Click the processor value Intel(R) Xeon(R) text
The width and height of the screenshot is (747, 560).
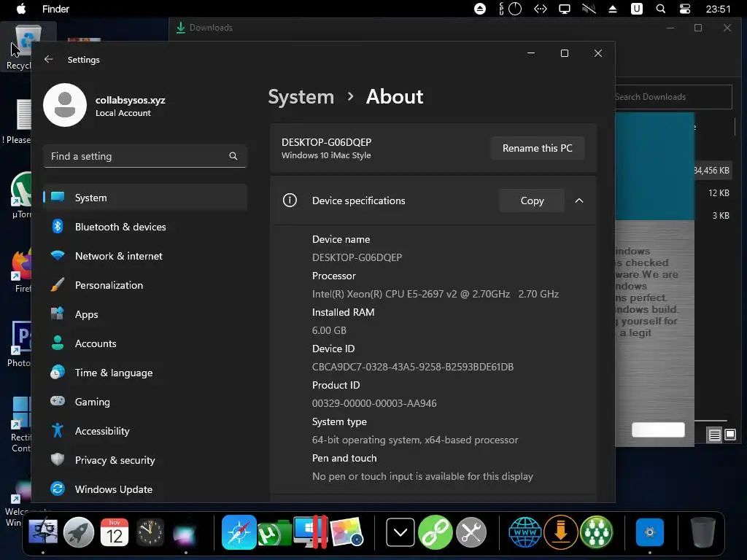[435, 294]
